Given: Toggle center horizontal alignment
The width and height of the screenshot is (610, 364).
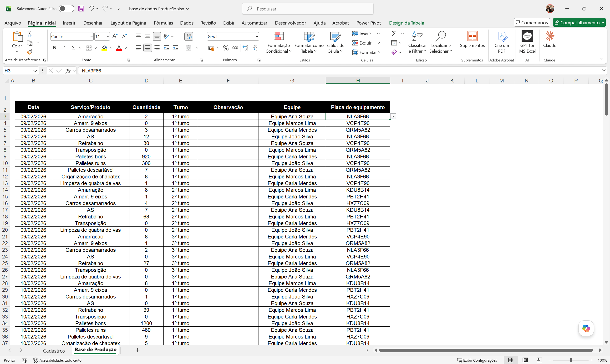Looking at the screenshot, I should [x=148, y=48].
